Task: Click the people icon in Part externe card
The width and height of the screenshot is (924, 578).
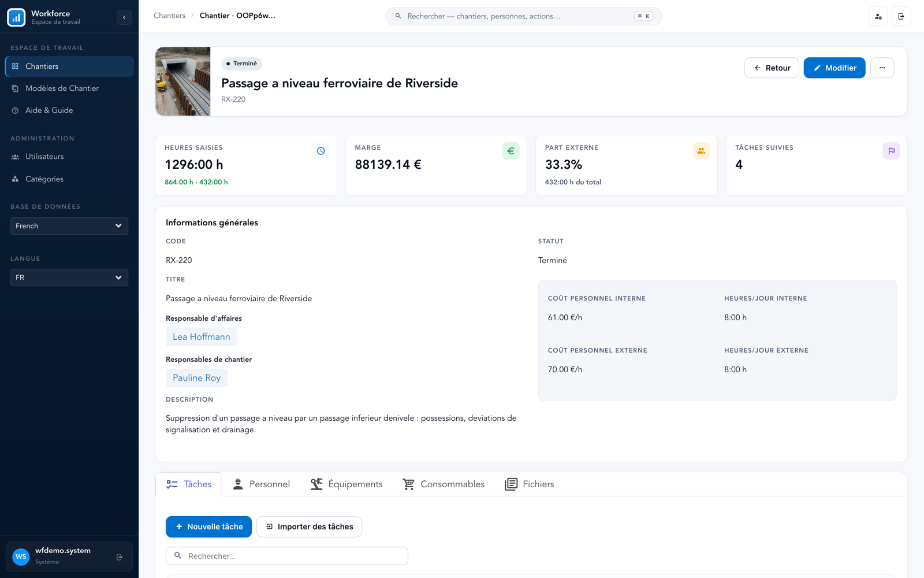Action: click(x=701, y=151)
